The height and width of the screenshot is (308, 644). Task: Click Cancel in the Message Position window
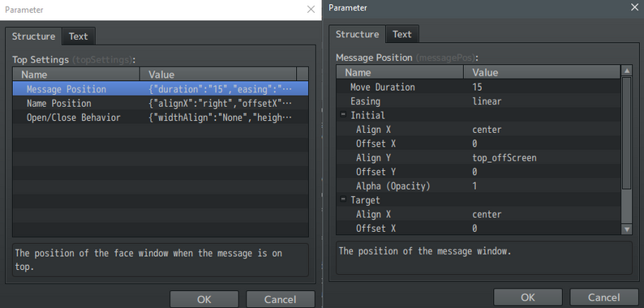pyautogui.click(x=603, y=297)
